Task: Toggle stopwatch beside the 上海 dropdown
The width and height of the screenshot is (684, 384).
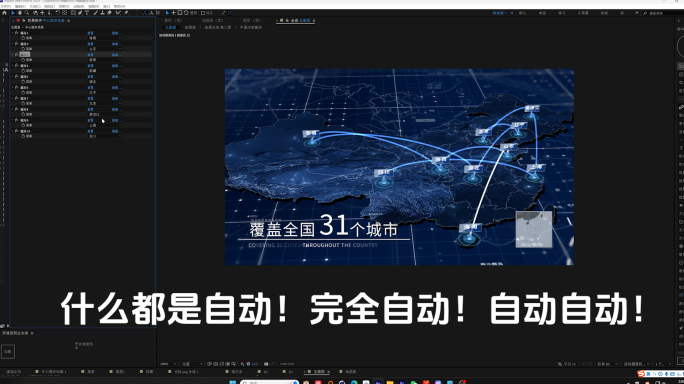Action: 23,125
